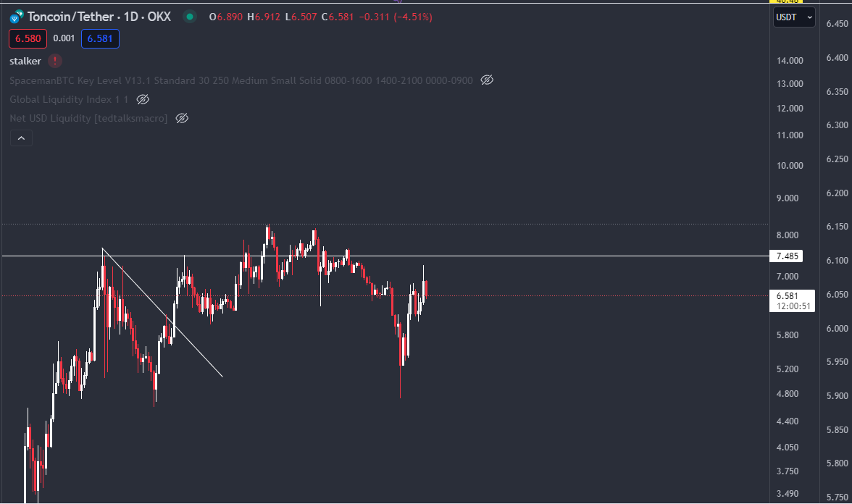852x504 pixels.
Task: Select the SpacemanBTC Key Level indicator name
Action: (x=241, y=80)
